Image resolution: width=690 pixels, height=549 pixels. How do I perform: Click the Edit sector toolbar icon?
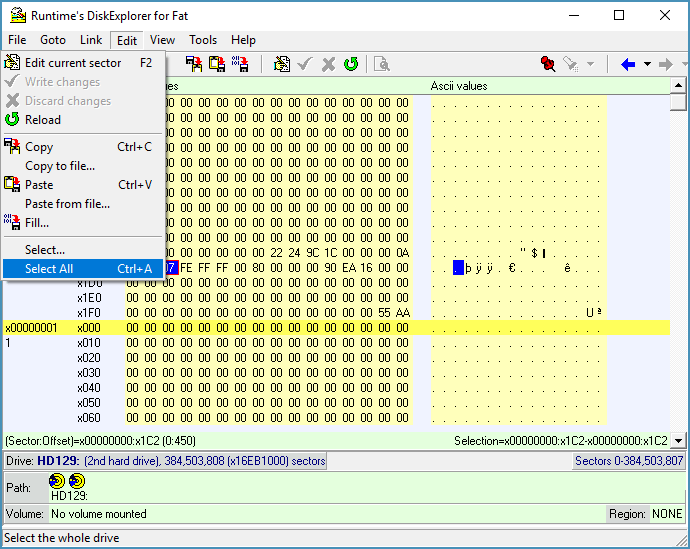282,64
